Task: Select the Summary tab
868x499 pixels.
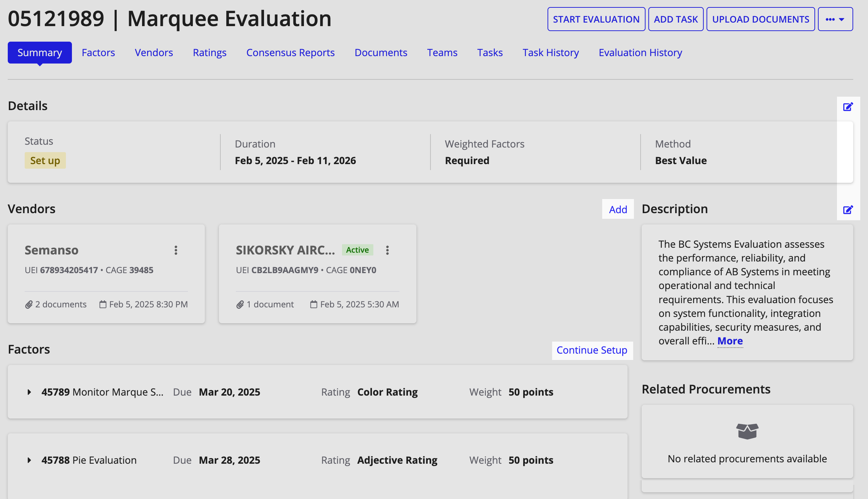Action: (x=40, y=53)
